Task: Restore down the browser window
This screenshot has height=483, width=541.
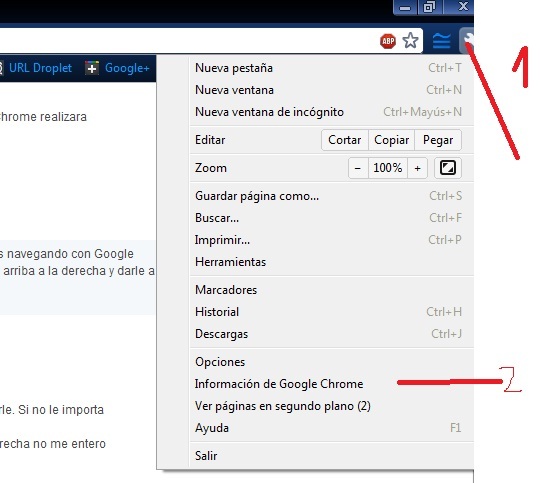Action: [430, 7]
